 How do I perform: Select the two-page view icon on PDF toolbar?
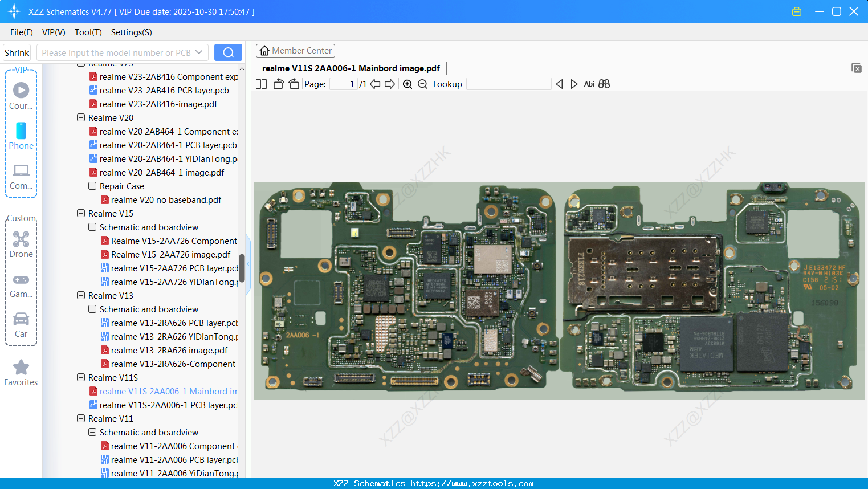pyautogui.click(x=260, y=84)
